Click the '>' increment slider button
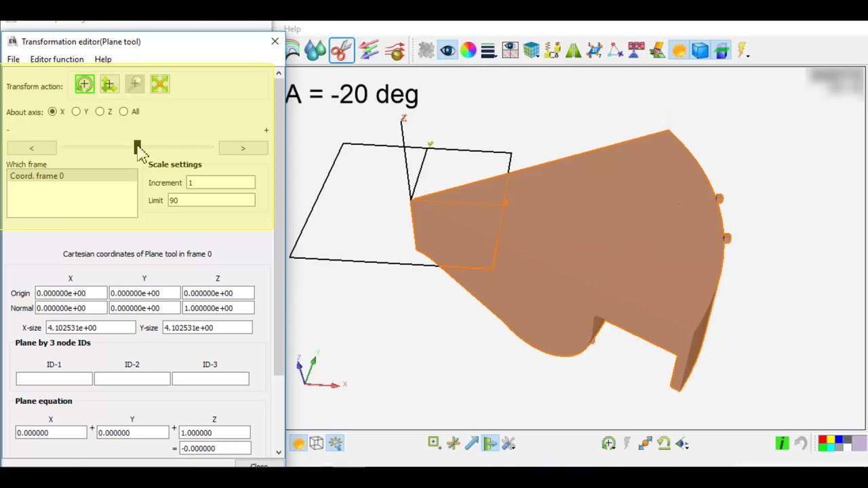The width and height of the screenshot is (868, 488). (x=243, y=148)
